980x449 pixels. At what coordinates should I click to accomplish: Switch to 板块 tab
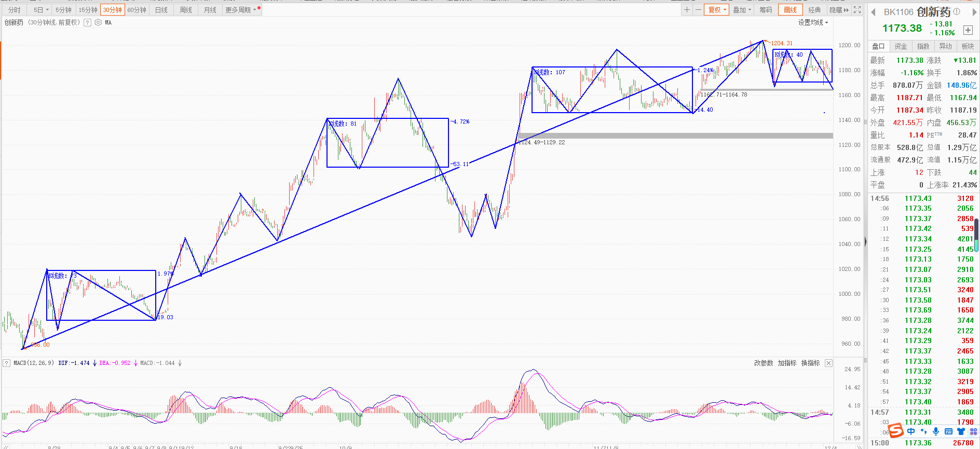968,46
